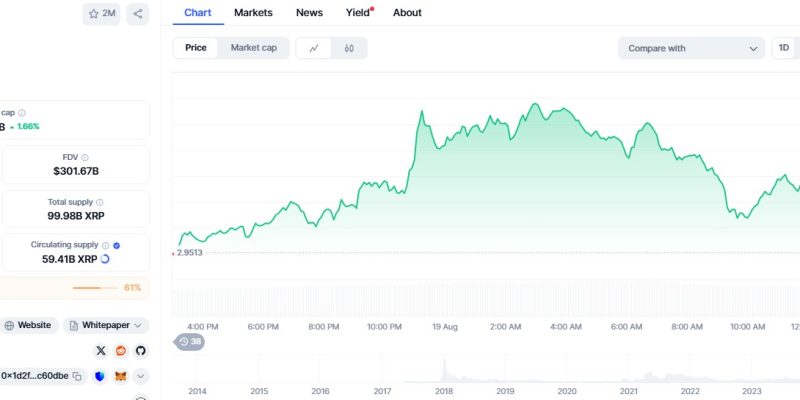Open the Reddit social link
The image size is (800, 400).
121,351
